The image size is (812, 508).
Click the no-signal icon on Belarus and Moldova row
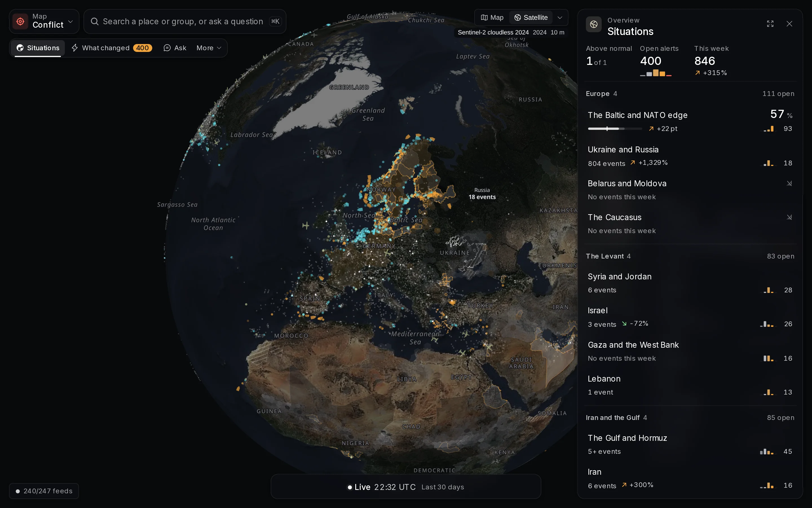click(789, 183)
